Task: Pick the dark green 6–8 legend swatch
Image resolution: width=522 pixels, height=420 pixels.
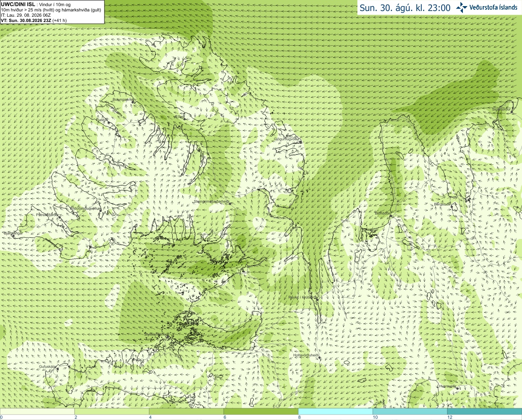Action: [261, 411]
